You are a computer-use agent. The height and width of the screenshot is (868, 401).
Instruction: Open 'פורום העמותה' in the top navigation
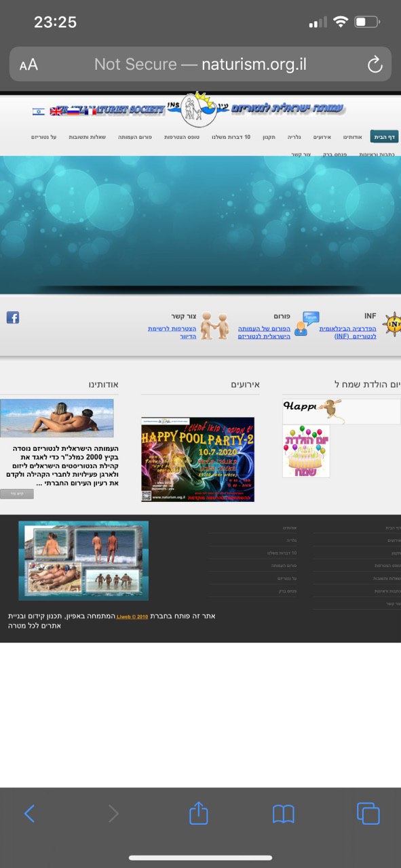tap(134, 137)
